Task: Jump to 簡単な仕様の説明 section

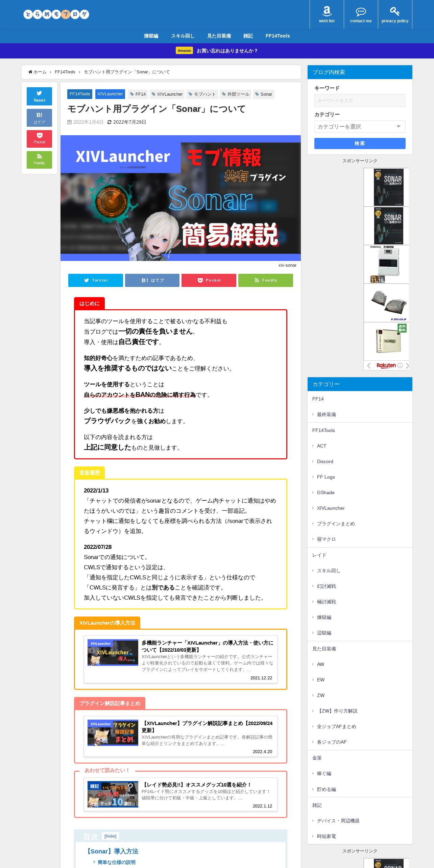Action: (x=116, y=862)
